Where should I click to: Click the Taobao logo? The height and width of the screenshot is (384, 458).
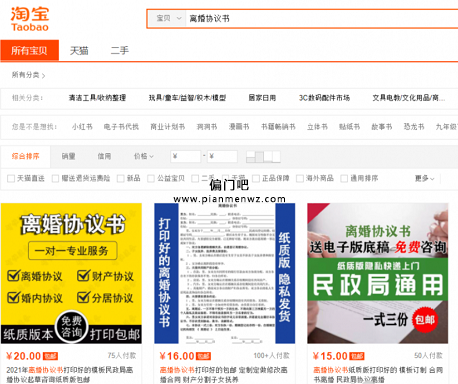[30, 19]
